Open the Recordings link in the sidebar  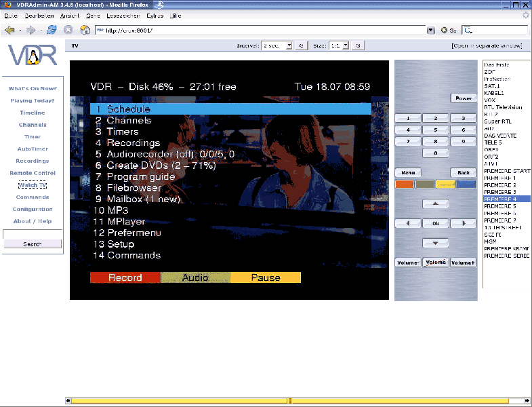tap(33, 161)
